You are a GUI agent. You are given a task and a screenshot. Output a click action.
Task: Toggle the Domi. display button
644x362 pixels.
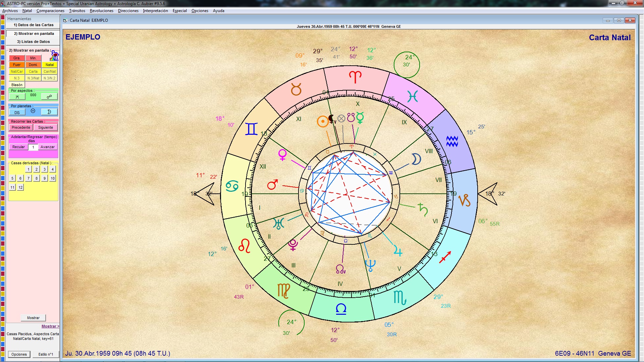point(33,65)
